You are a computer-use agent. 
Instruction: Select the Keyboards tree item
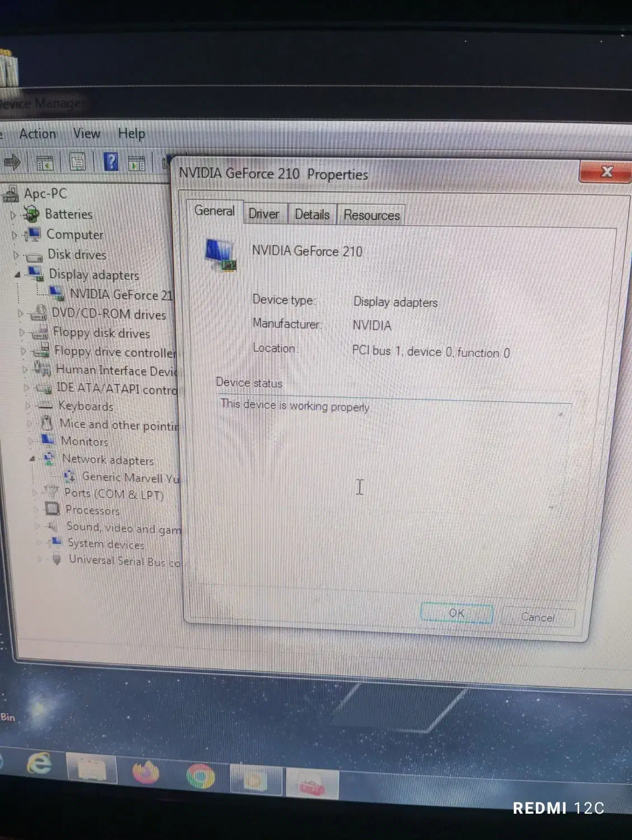(86, 406)
